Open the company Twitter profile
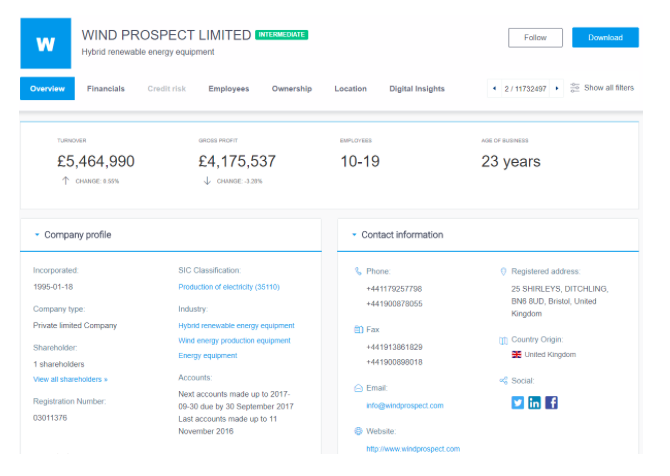670x476 pixels. coord(518,403)
